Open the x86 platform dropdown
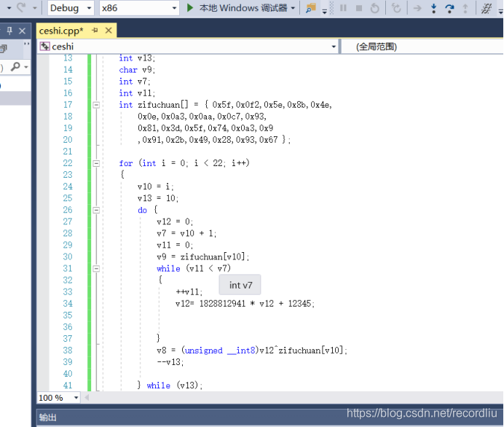 click(139, 8)
